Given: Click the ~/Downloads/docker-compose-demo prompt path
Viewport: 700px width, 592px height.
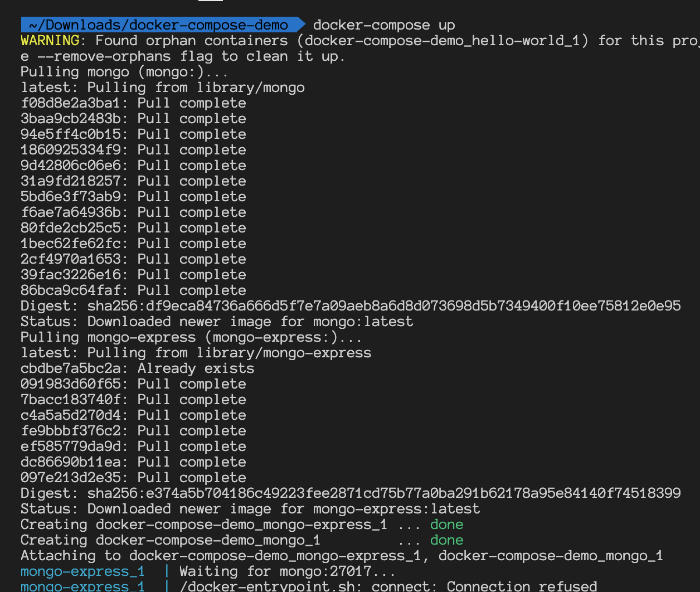Looking at the screenshot, I should 159,25.
